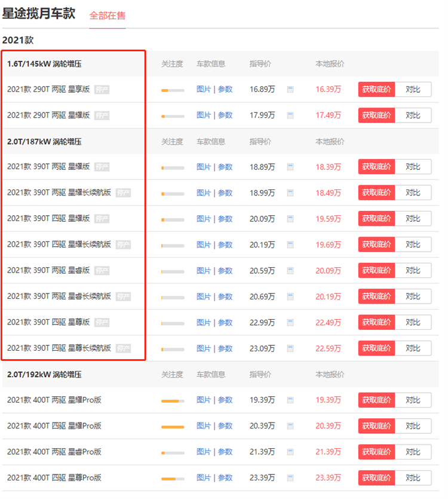Open model 2021款 400T 两驱 星耀Pro版

pyautogui.click(x=54, y=400)
